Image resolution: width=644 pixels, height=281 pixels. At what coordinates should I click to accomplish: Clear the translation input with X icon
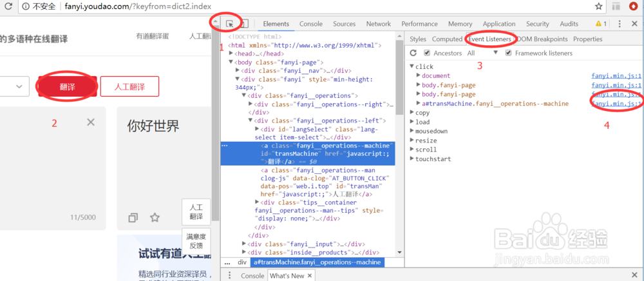91,122
